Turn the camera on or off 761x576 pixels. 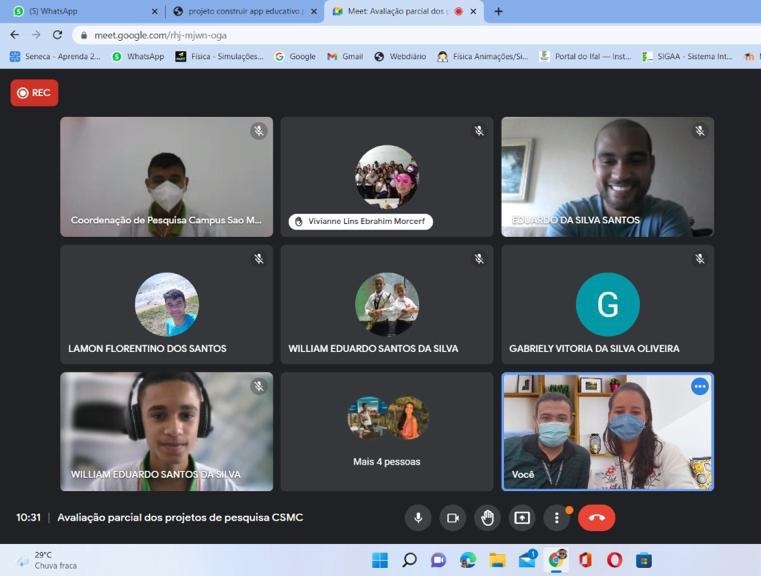coord(452,517)
